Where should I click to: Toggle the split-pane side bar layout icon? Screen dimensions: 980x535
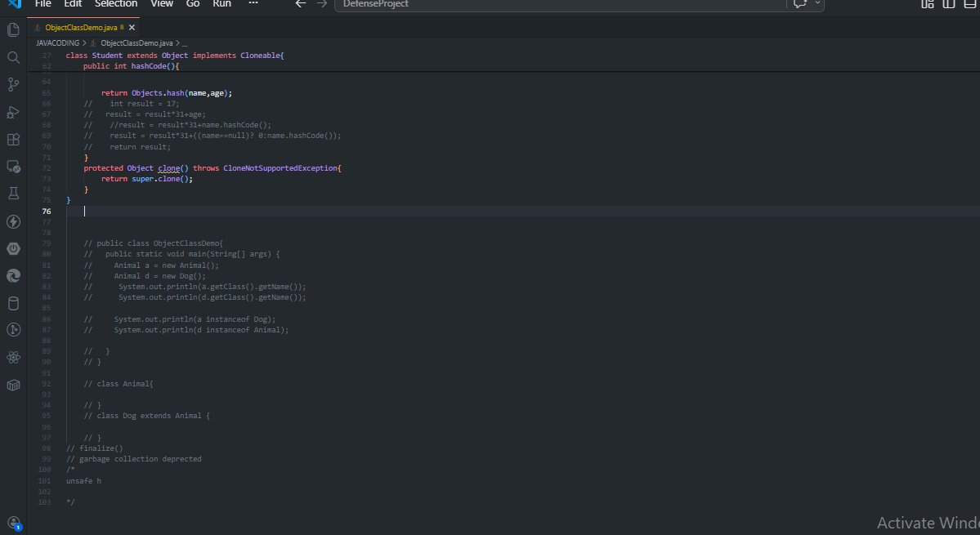click(x=949, y=4)
